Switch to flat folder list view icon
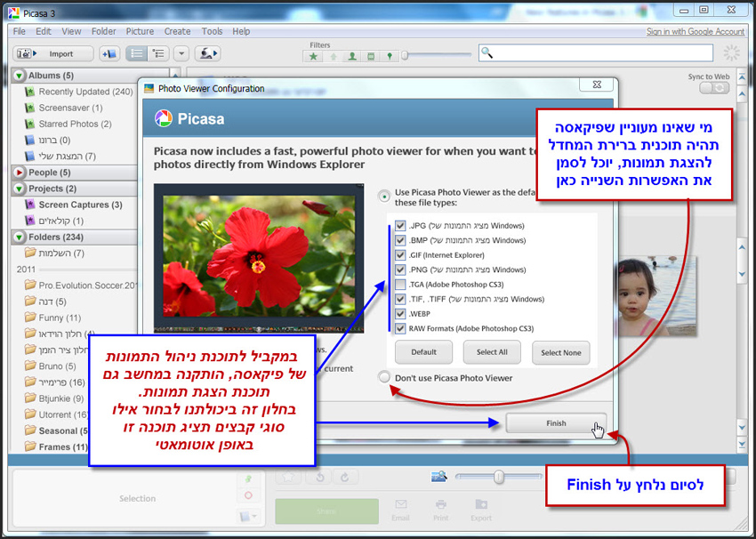The width and height of the screenshot is (756, 539). 136,53
